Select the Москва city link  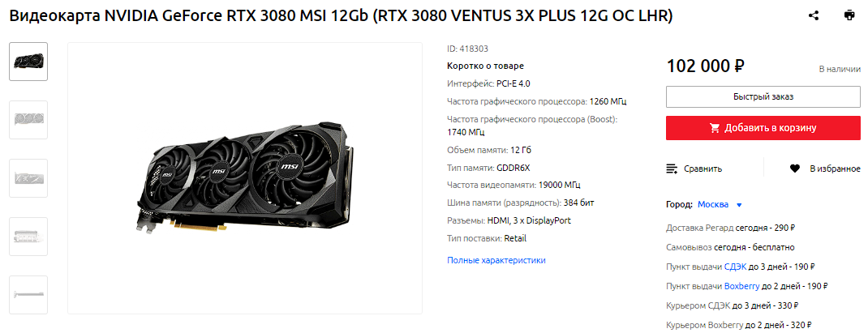[713, 205]
